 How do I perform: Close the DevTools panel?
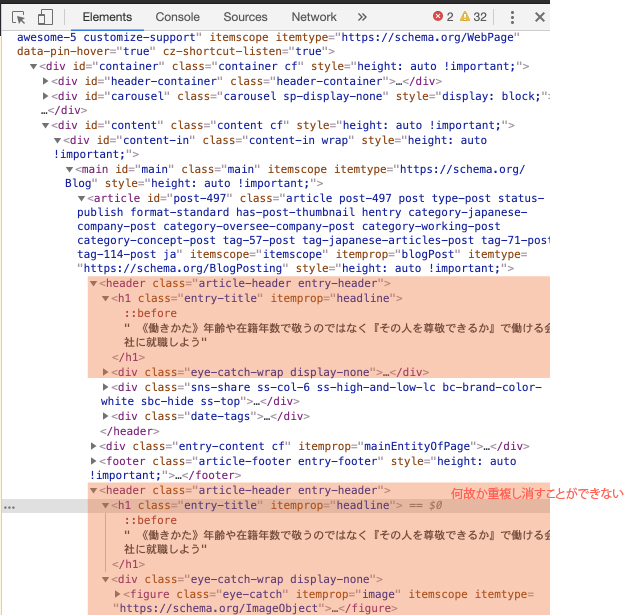coord(541,17)
